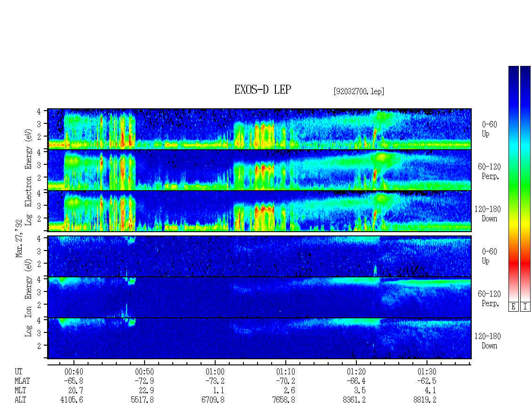The image size is (532, 412).
Task: Click the ALT value 8361.2
Action: tap(354, 400)
